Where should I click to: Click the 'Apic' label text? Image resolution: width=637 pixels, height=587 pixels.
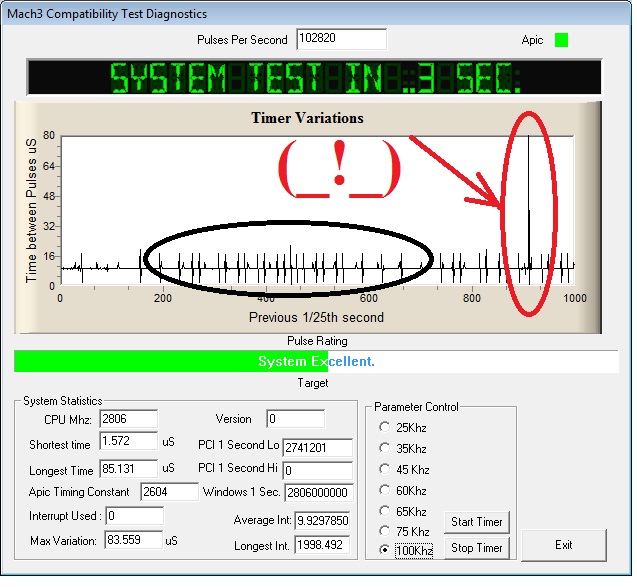pos(532,40)
